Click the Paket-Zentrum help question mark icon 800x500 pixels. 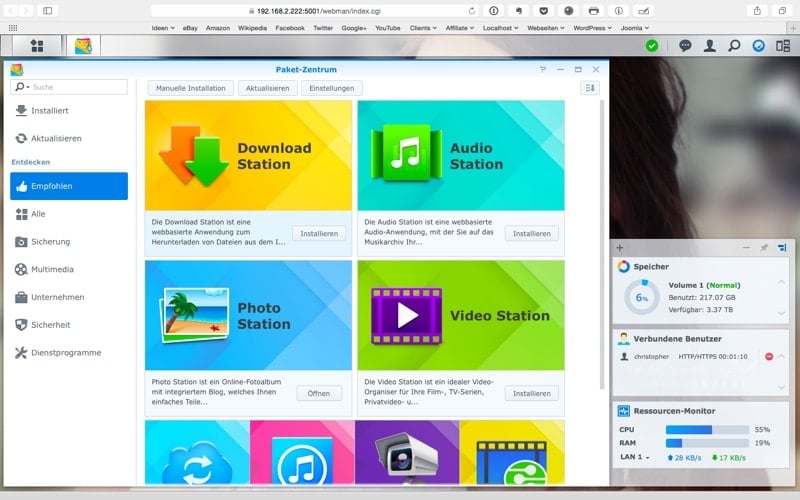[x=542, y=69]
